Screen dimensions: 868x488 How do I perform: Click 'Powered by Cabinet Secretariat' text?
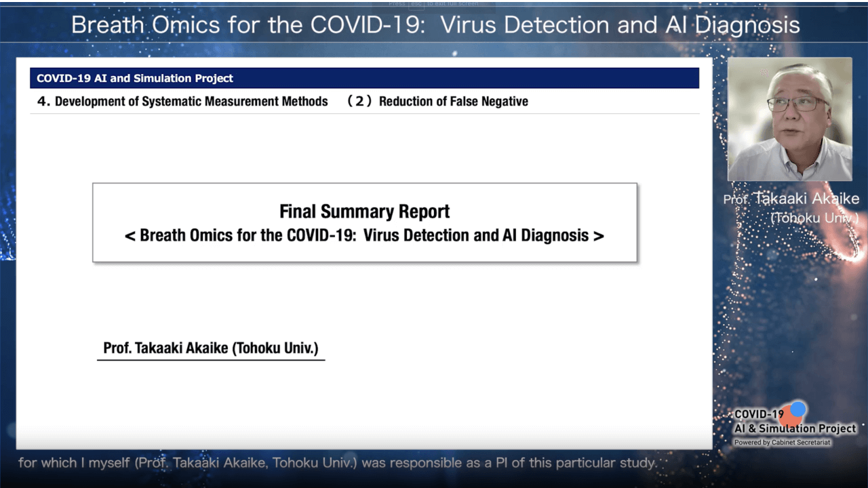tap(782, 443)
